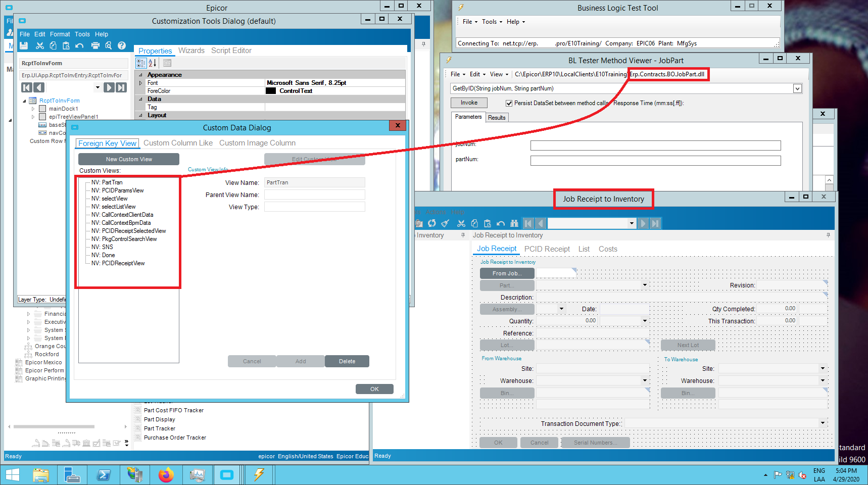Click ForeColor black color swatch
This screenshot has height=485, width=868.
coord(271,91)
